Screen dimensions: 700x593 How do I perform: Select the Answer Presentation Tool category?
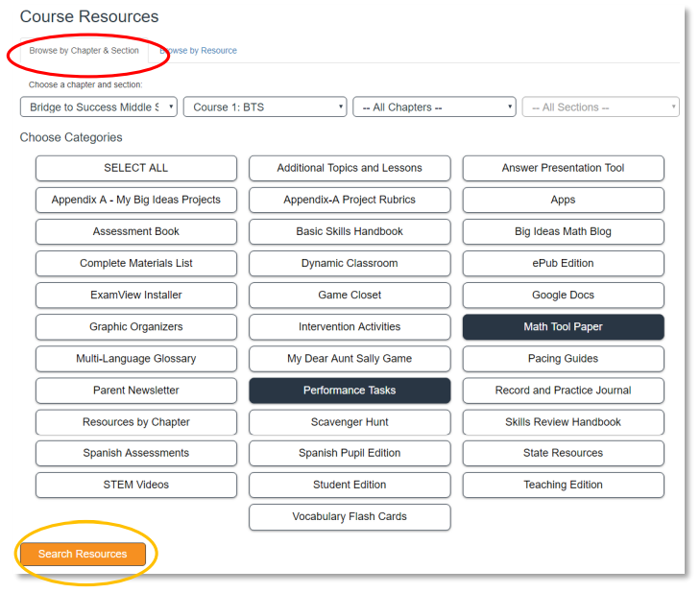tap(563, 168)
